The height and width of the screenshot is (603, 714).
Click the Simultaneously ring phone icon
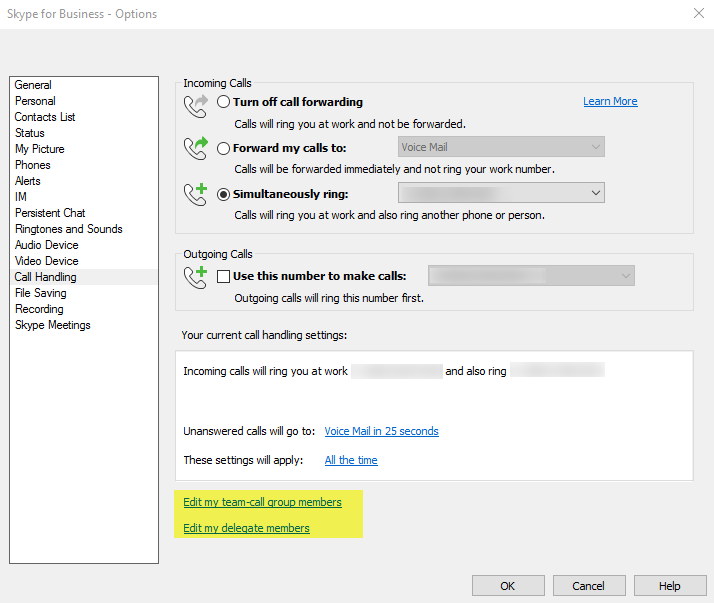coord(196,194)
